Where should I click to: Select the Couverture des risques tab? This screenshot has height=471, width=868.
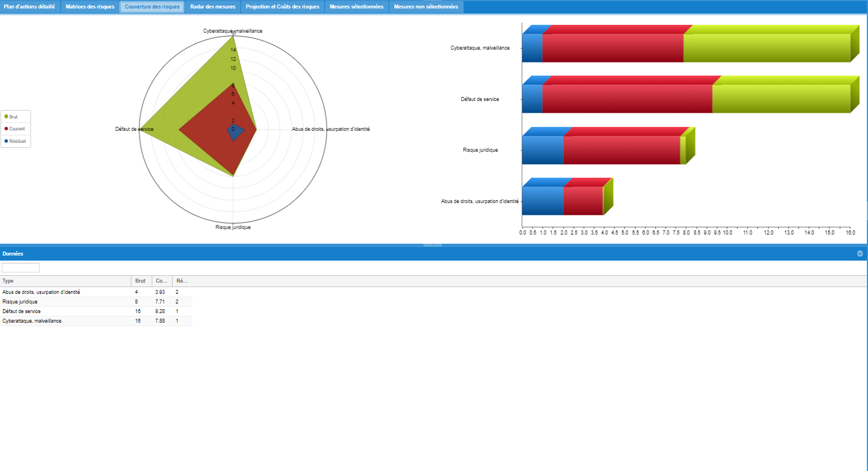coord(152,7)
